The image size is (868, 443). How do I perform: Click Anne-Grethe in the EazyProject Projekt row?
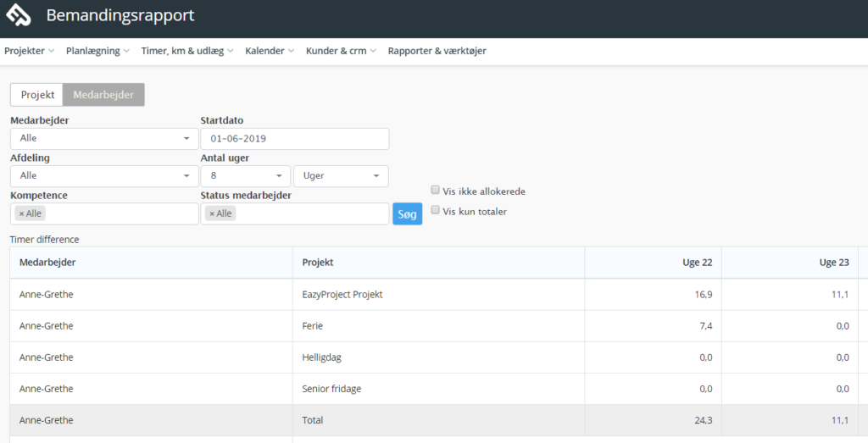point(46,295)
